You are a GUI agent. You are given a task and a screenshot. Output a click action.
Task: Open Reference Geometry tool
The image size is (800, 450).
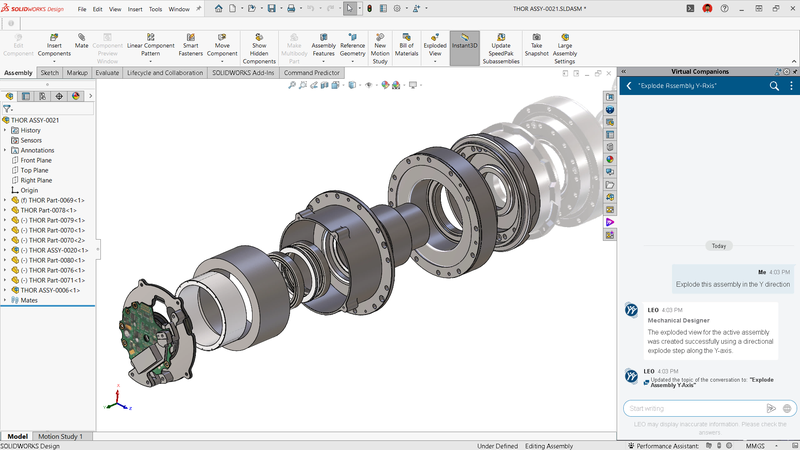pyautogui.click(x=353, y=45)
